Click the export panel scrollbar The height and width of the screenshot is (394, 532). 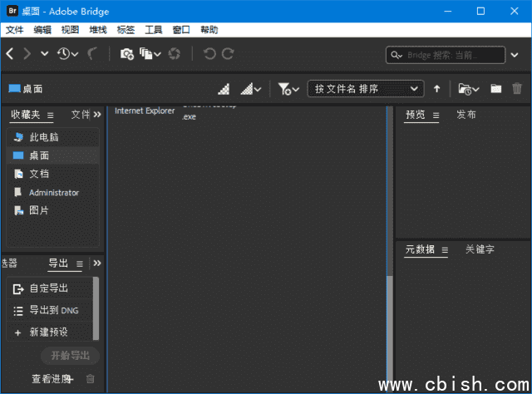pyautogui.click(x=96, y=308)
